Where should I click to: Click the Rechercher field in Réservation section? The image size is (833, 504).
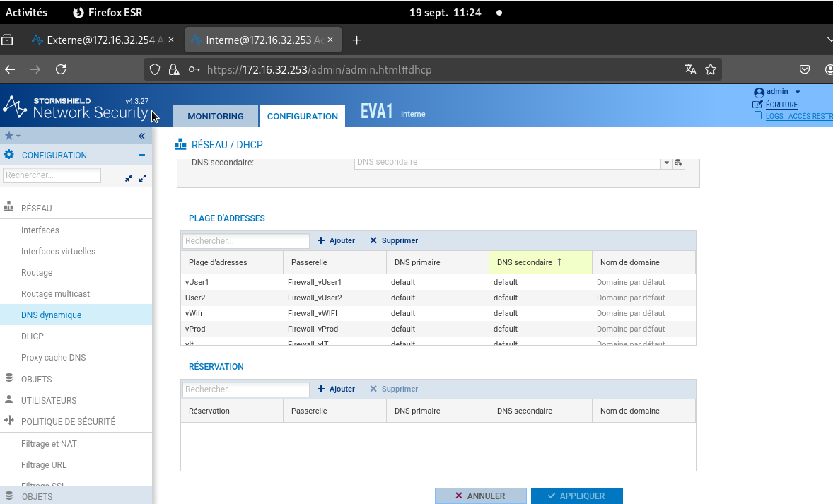pyautogui.click(x=245, y=389)
